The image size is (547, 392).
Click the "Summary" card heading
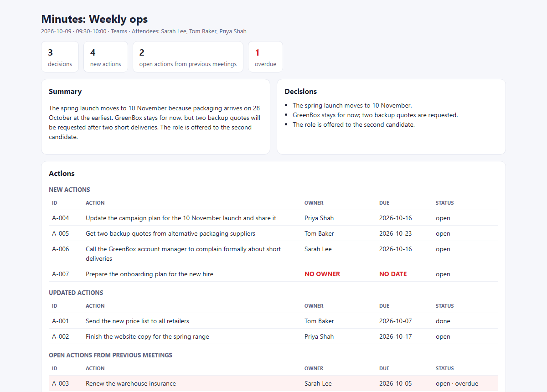coord(65,92)
